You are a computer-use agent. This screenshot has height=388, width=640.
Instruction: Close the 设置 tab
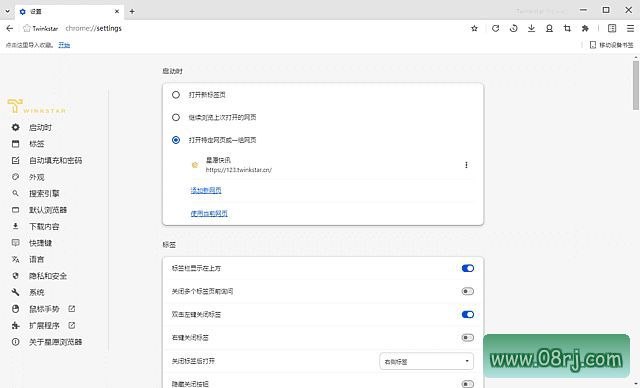117,11
